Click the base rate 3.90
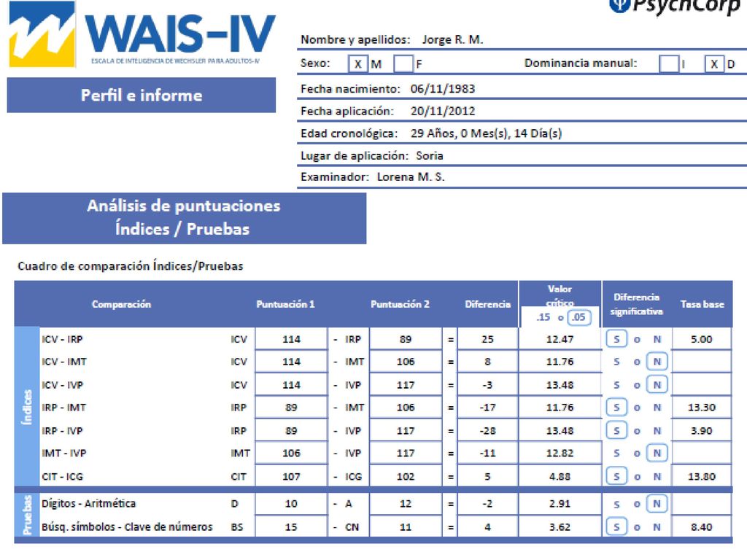 pyautogui.click(x=701, y=430)
